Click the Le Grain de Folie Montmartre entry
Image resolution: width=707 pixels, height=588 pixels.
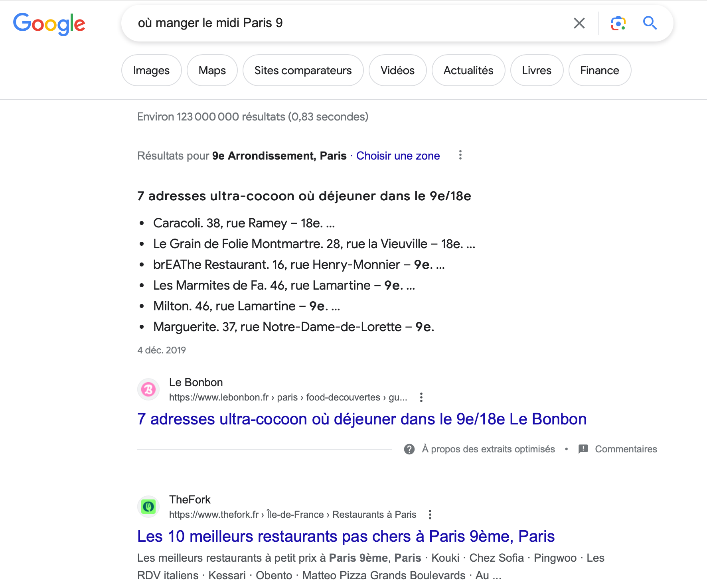coord(314,244)
